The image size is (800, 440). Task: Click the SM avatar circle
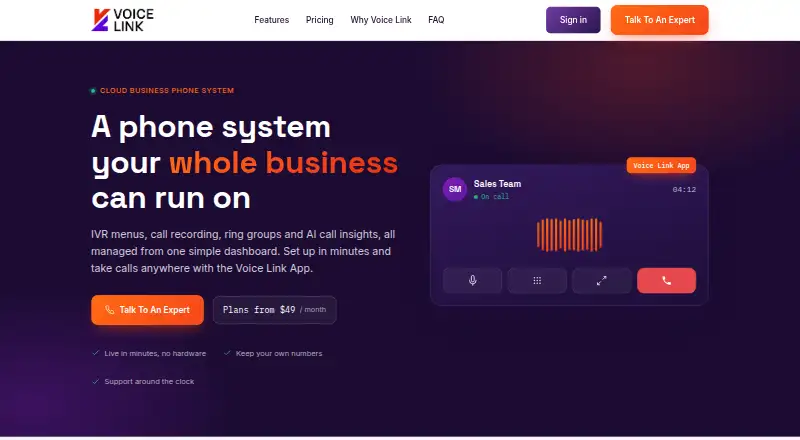[455, 189]
